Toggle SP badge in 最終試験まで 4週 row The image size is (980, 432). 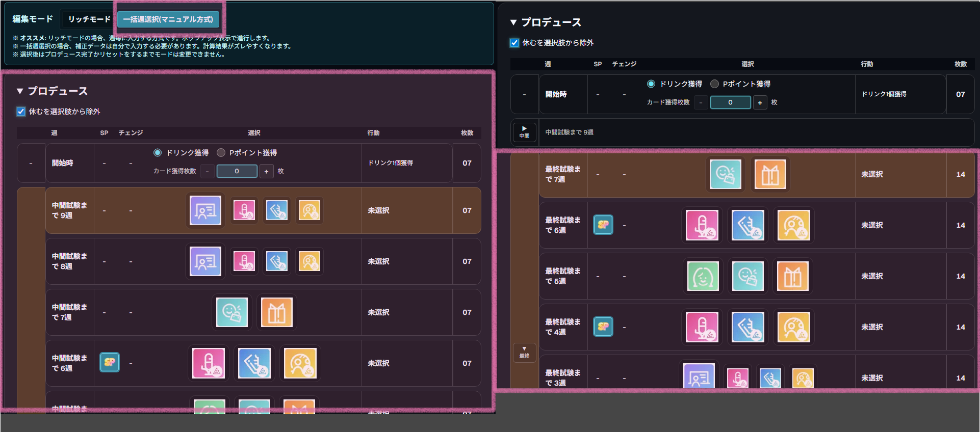[603, 327]
